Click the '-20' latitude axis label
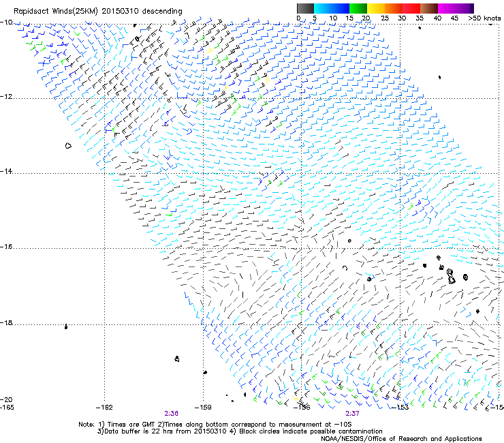The width and height of the screenshot is (504, 443). tap(6, 399)
